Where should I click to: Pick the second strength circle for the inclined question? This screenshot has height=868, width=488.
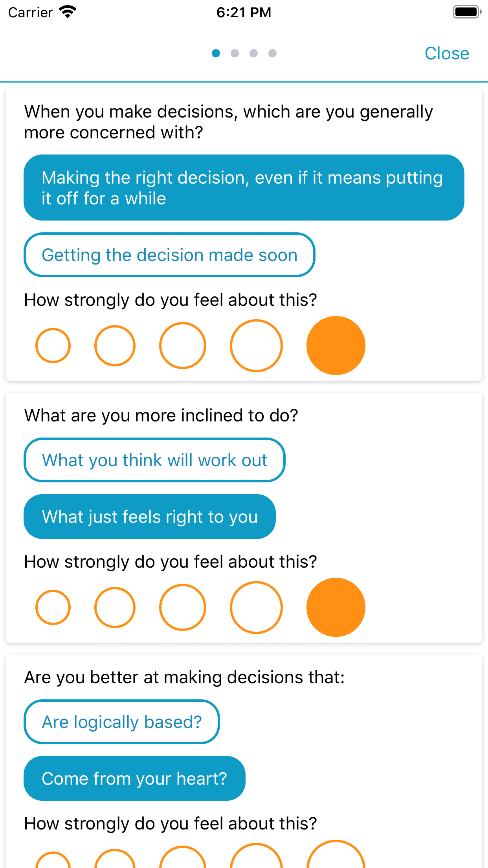pos(115,607)
